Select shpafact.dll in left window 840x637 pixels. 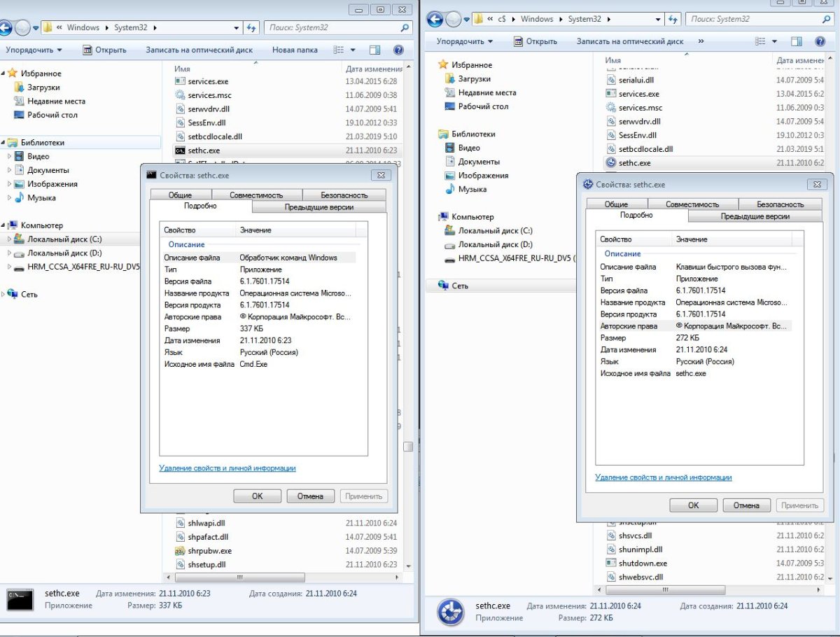click(x=208, y=537)
